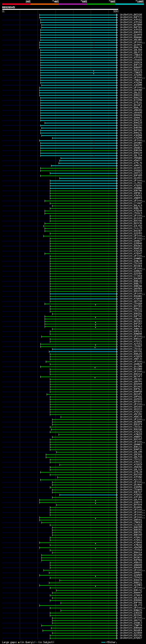Select hit label UniRef100_Q4ABZ7

tap(131, 241)
